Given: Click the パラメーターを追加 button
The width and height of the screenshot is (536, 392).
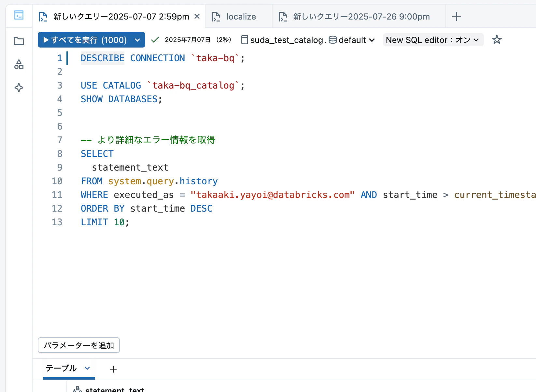Looking at the screenshot, I should pos(79,345).
